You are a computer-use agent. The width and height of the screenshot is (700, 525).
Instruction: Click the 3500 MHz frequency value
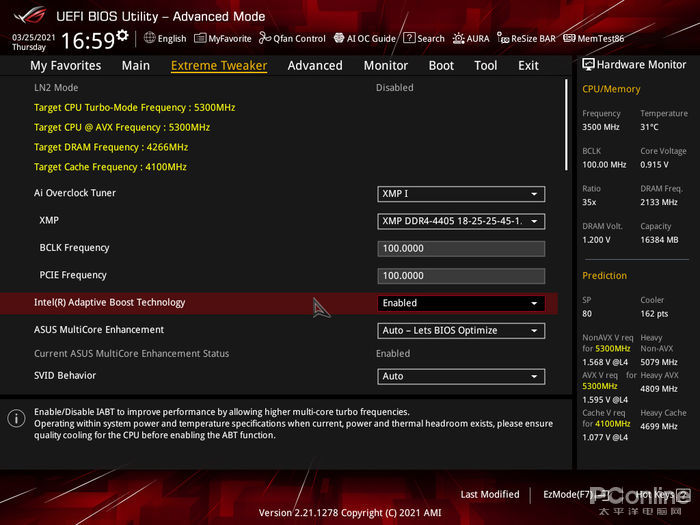[601, 127]
